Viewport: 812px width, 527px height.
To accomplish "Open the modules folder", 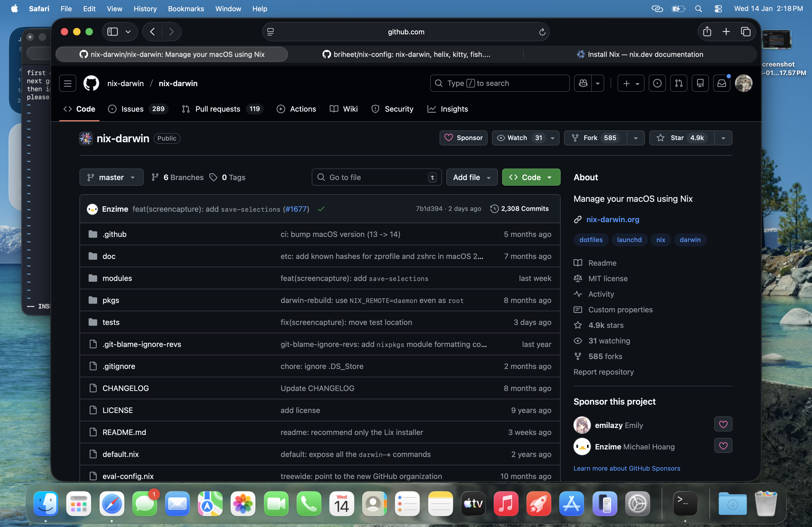I will 117,278.
